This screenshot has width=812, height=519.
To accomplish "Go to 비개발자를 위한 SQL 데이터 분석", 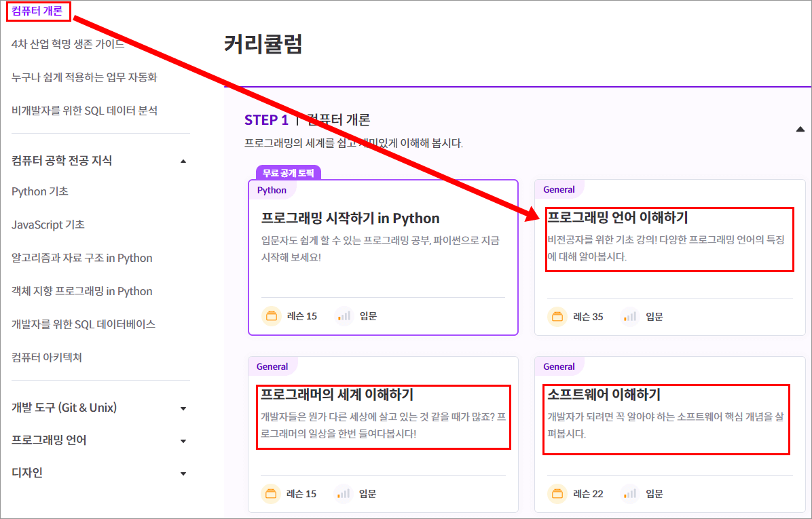I will (84, 110).
